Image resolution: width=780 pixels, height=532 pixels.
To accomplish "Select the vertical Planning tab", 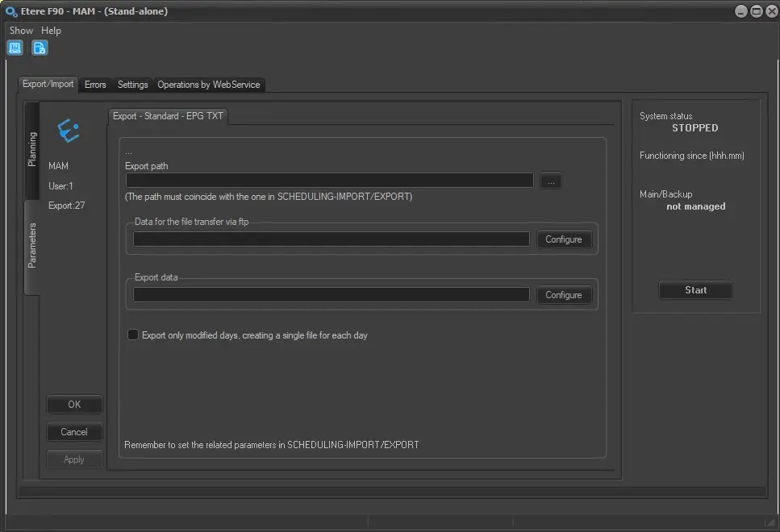I will pyautogui.click(x=32, y=150).
